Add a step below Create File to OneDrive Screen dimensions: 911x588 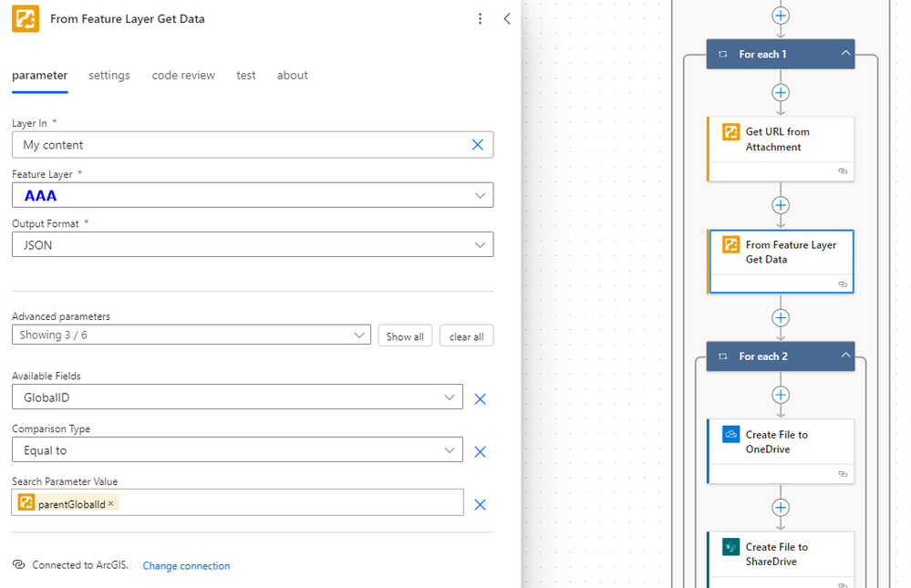(x=781, y=508)
